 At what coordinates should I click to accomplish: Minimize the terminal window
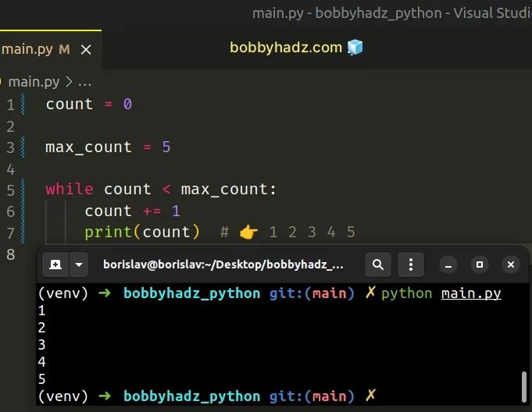tap(448, 265)
